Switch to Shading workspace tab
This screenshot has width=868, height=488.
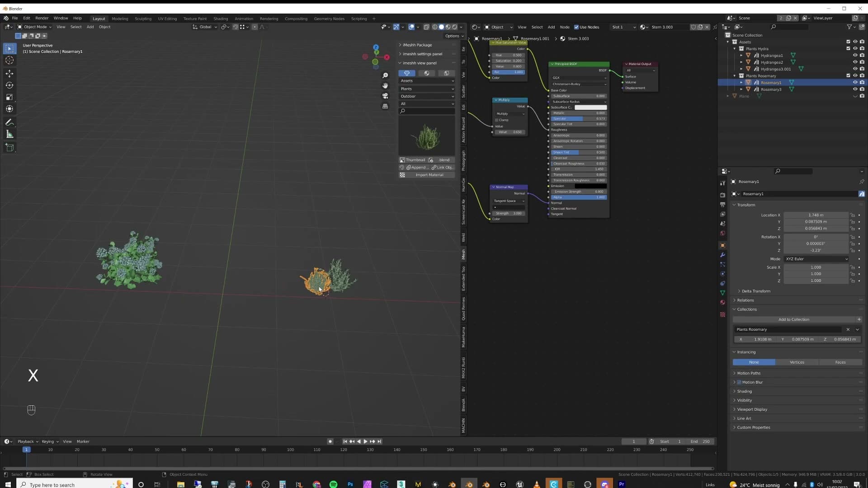[221, 19]
